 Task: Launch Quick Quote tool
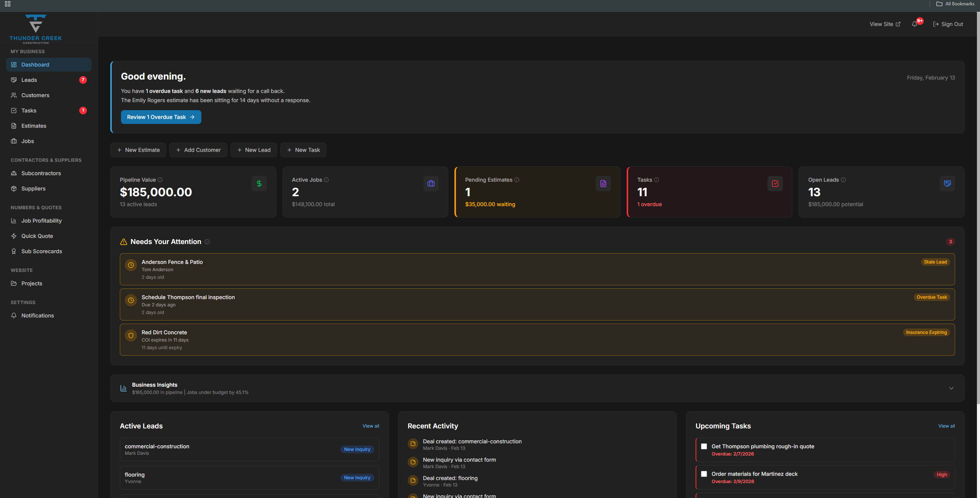(37, 236)
